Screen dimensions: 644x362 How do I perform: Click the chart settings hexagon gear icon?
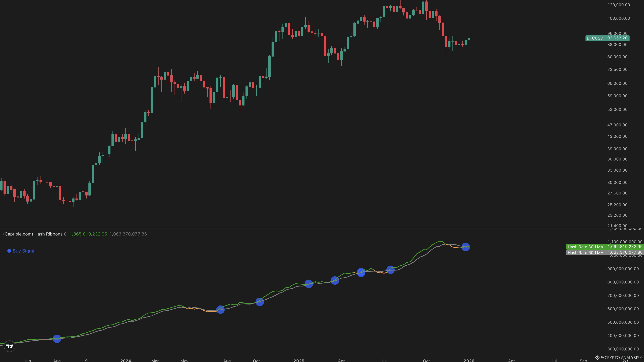pyautogui.click(x=625, y=360)
